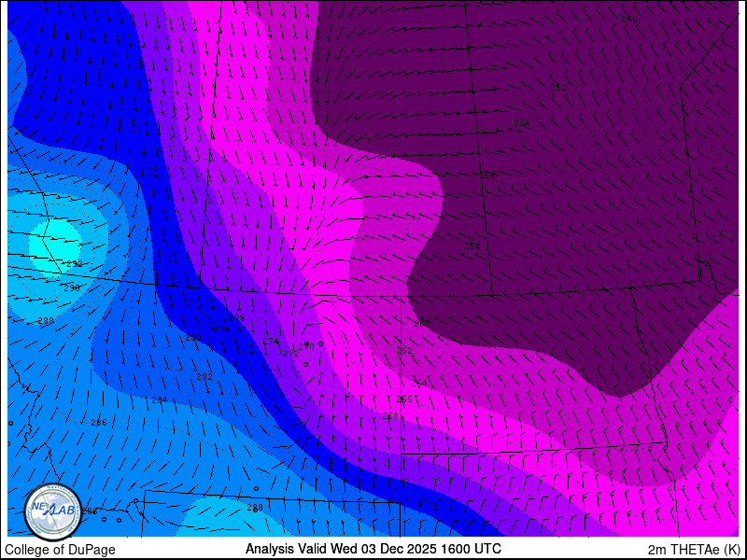Viewport: 747px width, 560px height.
Task: Select the 272 contour label
Action: pos(291,354)
